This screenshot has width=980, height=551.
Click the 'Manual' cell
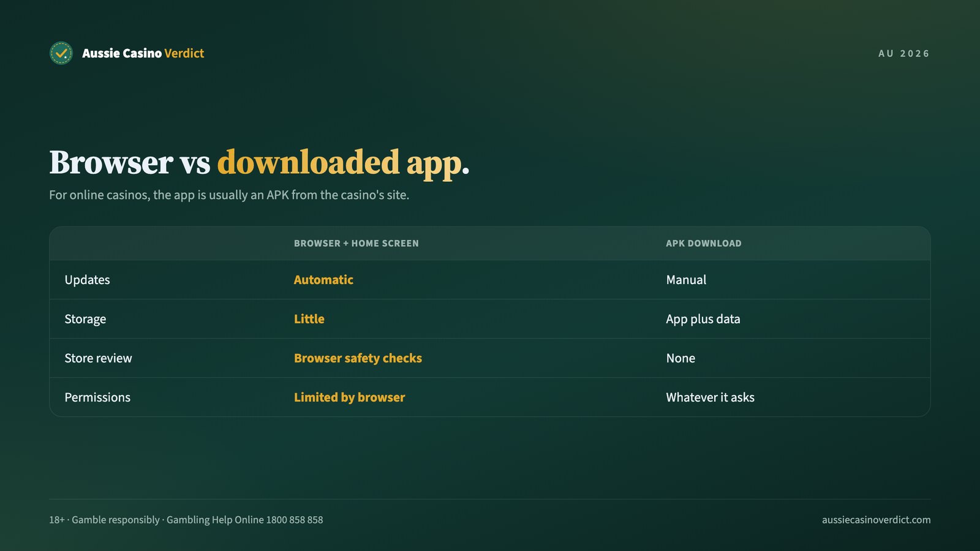coord(686,280)
